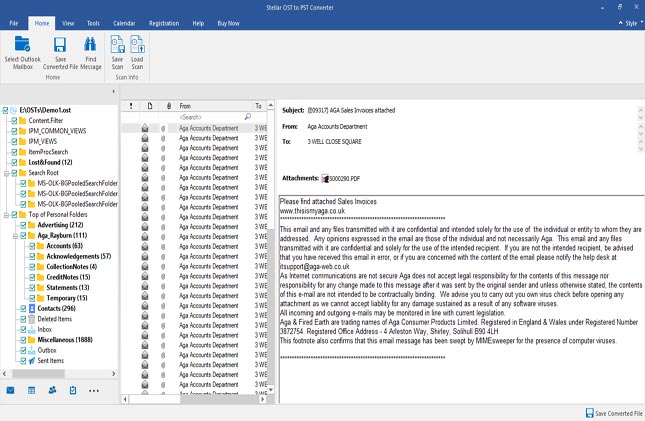
Task: Open the Registration tab
Action: coord(164,23)
